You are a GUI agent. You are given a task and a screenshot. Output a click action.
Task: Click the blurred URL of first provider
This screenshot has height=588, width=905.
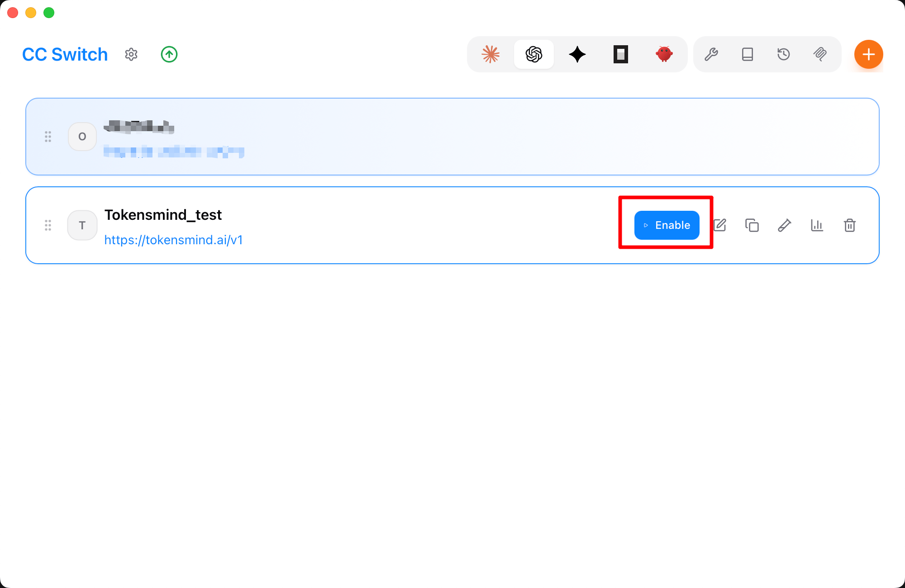pos(174,152)
